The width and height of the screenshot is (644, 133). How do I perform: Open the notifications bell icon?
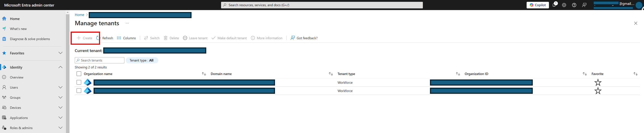[554, 5]
